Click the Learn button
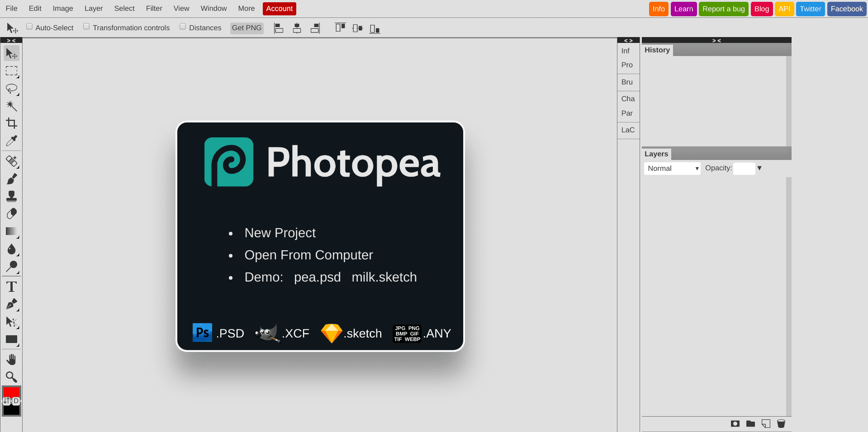Screen dimensions: 868x432 683,9
